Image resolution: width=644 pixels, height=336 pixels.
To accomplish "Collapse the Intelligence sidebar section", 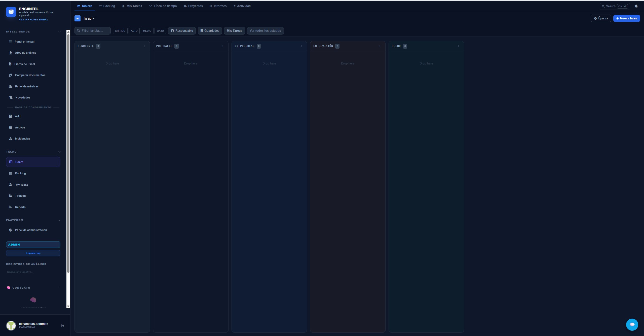I will tap(59, 32).
